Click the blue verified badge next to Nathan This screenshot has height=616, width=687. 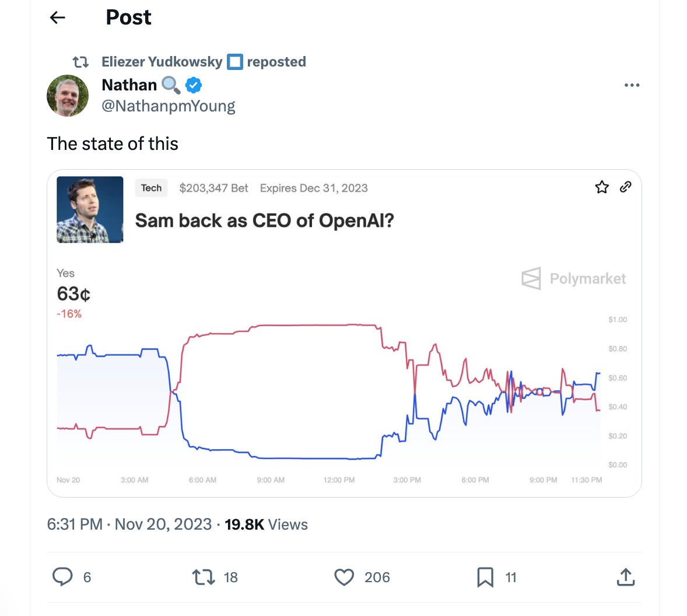coord(193,85)
